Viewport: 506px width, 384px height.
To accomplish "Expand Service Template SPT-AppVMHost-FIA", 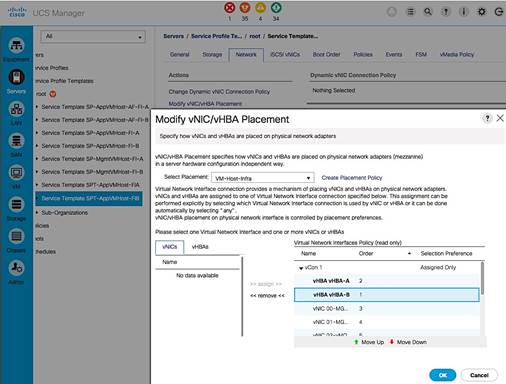I will click(37, 185).
